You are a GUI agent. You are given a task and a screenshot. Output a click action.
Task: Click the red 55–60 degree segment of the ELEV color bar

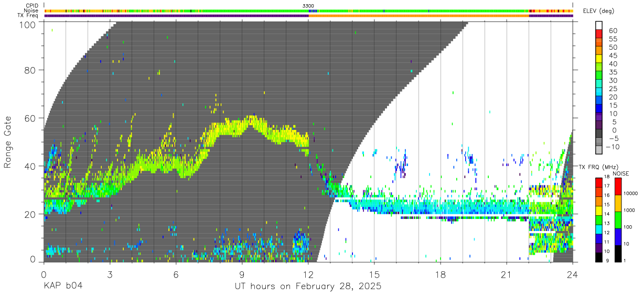(x=599, y=34)
